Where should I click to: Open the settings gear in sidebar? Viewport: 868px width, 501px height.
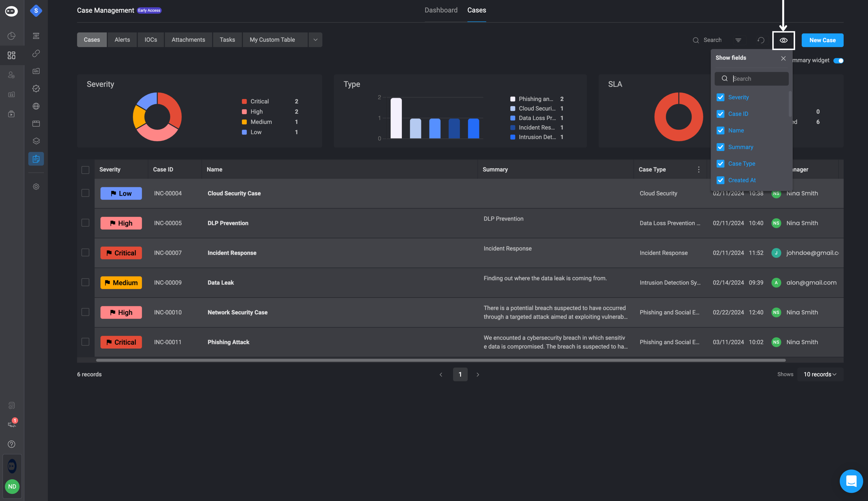tap(36, 187)
